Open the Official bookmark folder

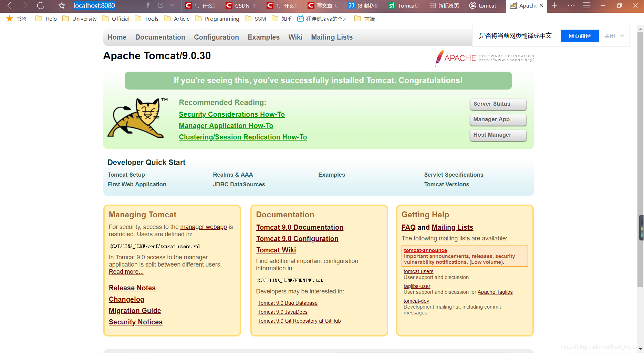pyautogui.click(x=116, y=19)
